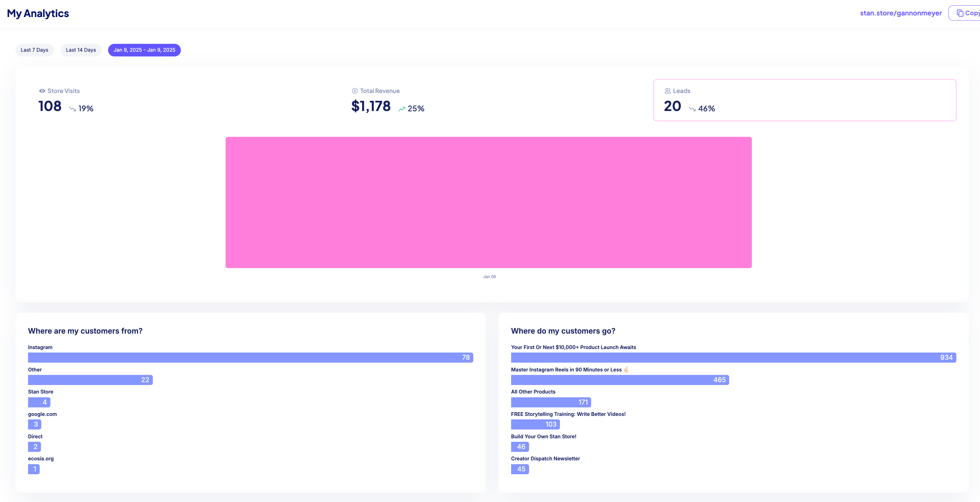Select the Total Revenue value $1,178
Screen dimensions: 980x502
[371, 106]
